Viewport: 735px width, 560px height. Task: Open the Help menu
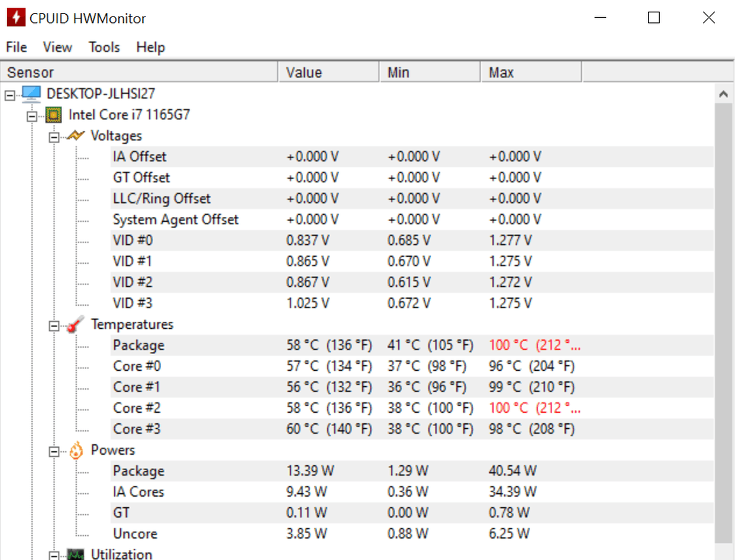[x=150, y=47]
